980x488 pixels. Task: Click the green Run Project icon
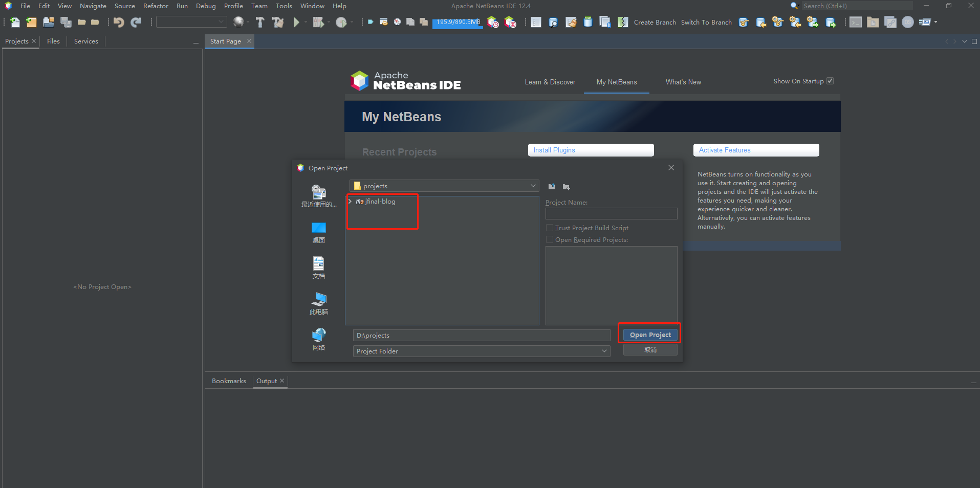[x=296, y=22]
